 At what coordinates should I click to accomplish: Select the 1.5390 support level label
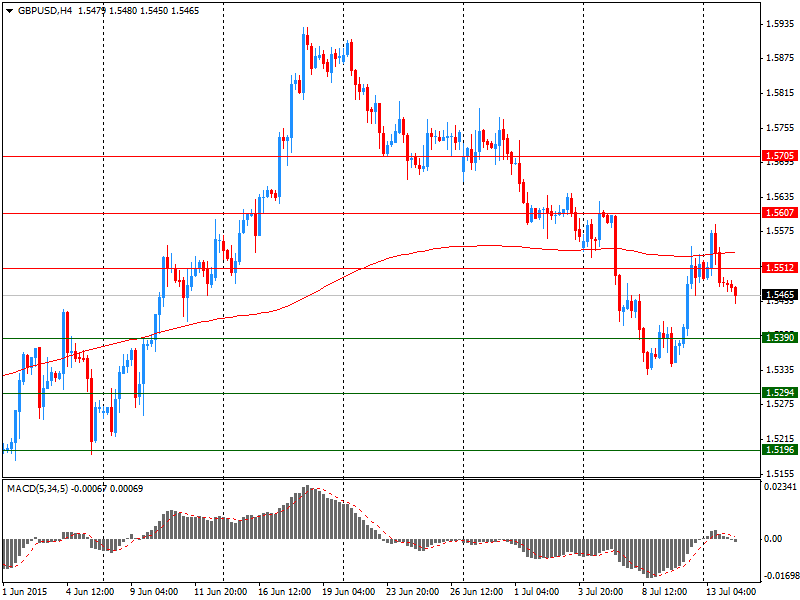pos(780,338)
